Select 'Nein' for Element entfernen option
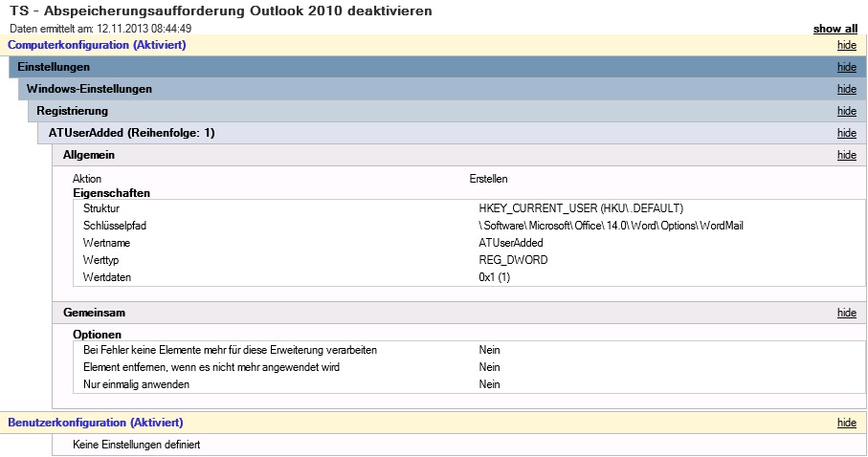The width and height of the screenshot is (868, 457). (489, 367)
